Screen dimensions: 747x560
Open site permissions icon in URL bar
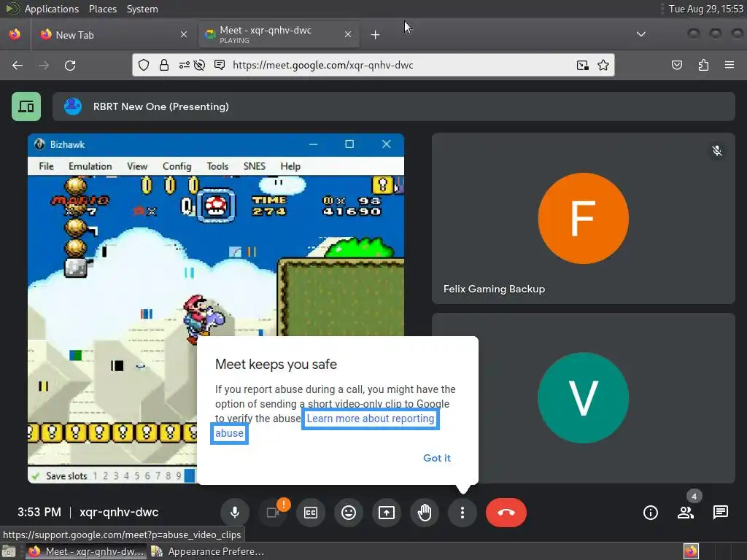(x=185, y=65)
